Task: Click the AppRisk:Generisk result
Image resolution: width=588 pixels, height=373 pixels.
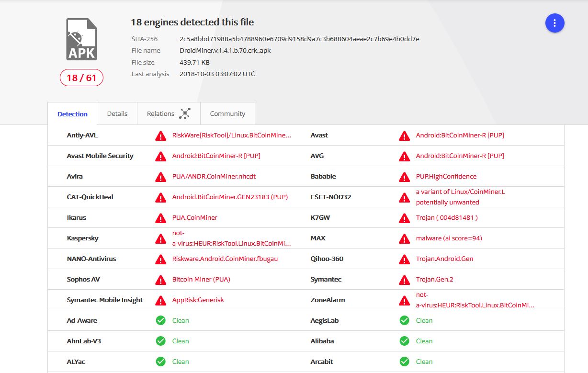Action: tap(198, 300)
